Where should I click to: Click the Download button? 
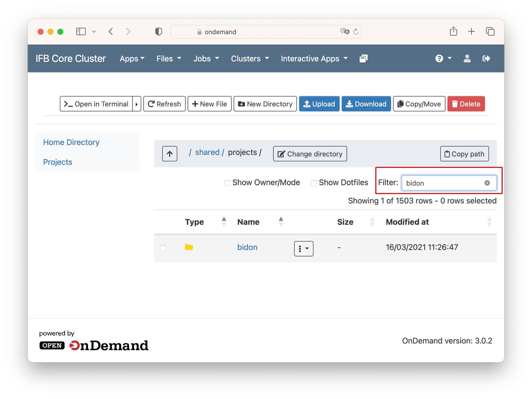[x=366, y=104]
